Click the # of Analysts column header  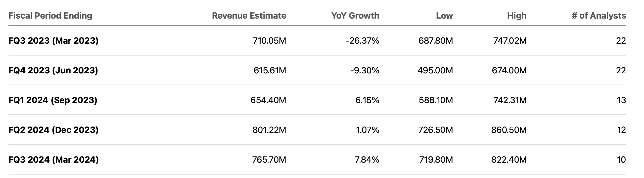coord(598,15)
